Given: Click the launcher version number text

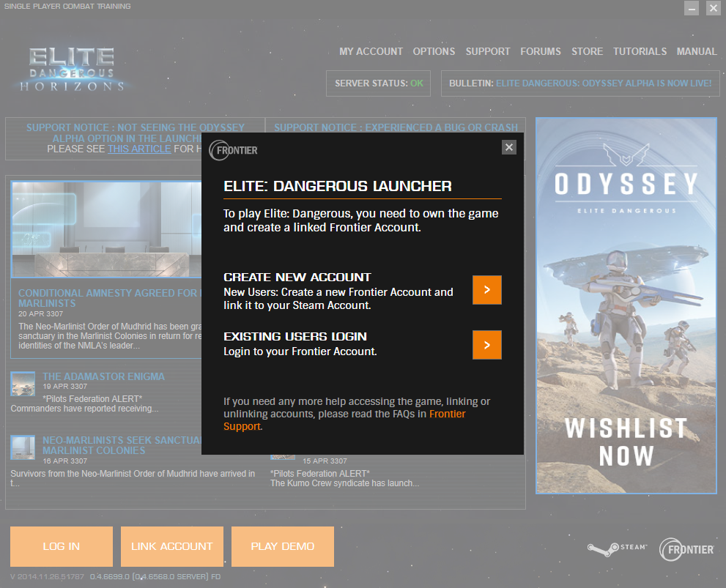Looking at the screenshot, I should [115, 576].
